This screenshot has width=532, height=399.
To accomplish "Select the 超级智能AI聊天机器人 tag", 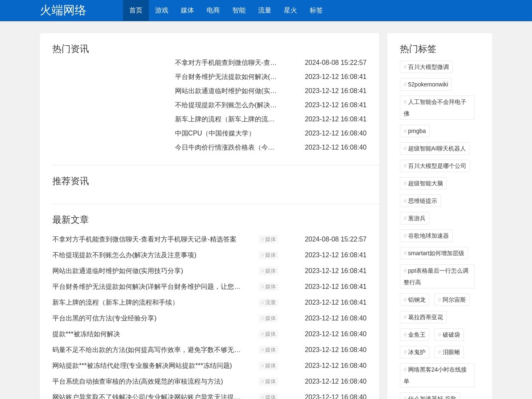I will [x=435, y=148].
